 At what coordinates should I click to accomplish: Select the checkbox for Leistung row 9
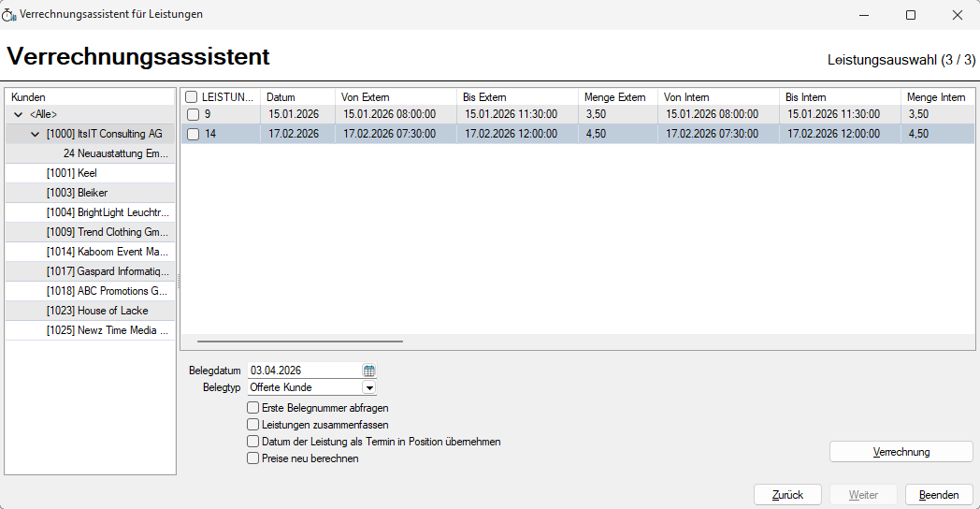pos(193,114)
